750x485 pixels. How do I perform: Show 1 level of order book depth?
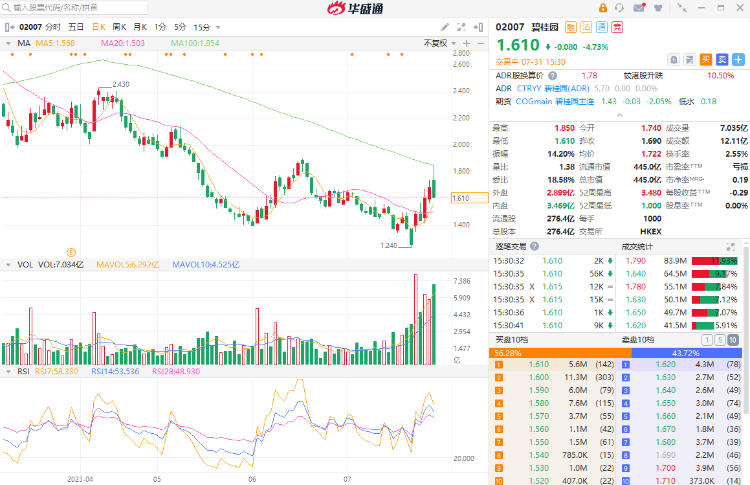point(708,340)
